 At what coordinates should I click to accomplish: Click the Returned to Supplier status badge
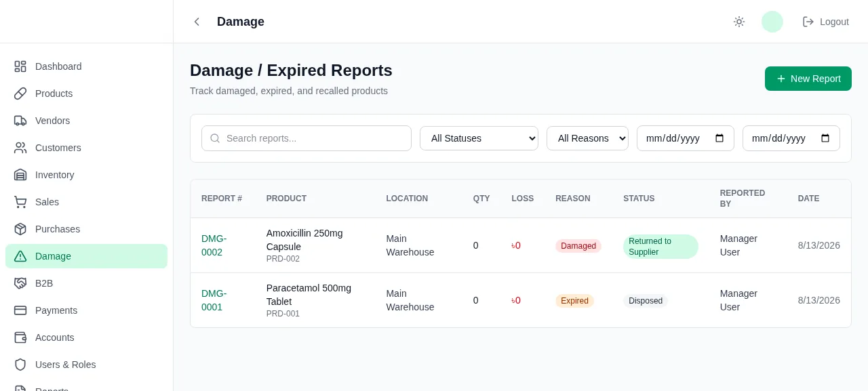tap(660, 247)
